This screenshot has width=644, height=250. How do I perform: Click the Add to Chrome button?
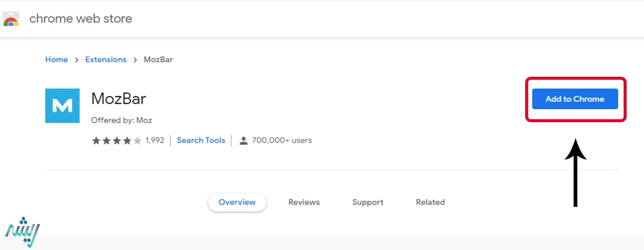[x=575, y=99]
